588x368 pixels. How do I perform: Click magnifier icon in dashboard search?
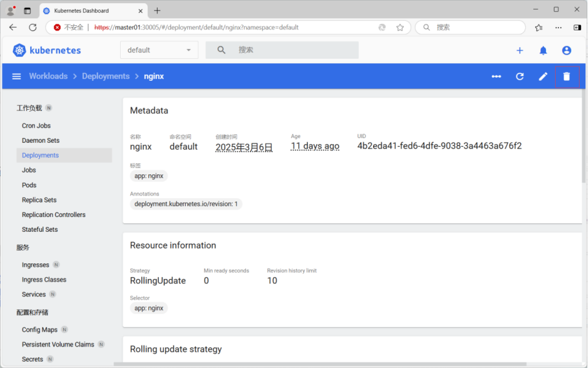221,50
